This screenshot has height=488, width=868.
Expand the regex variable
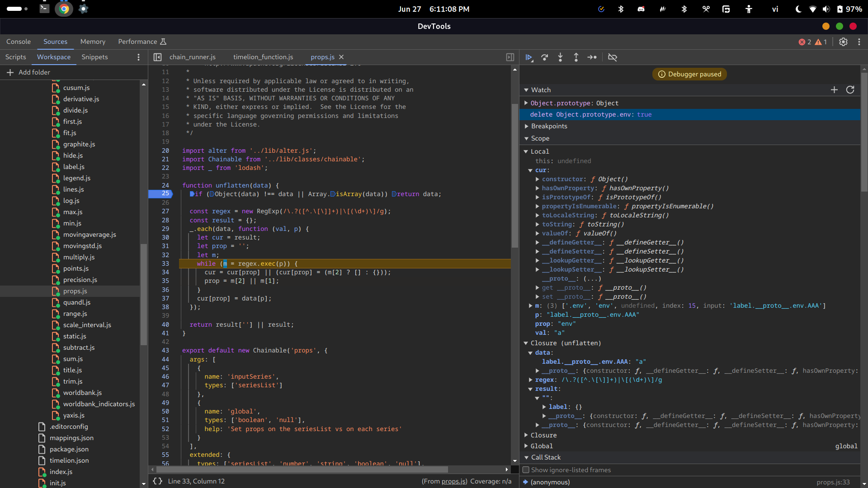click(x=530, y=380)
